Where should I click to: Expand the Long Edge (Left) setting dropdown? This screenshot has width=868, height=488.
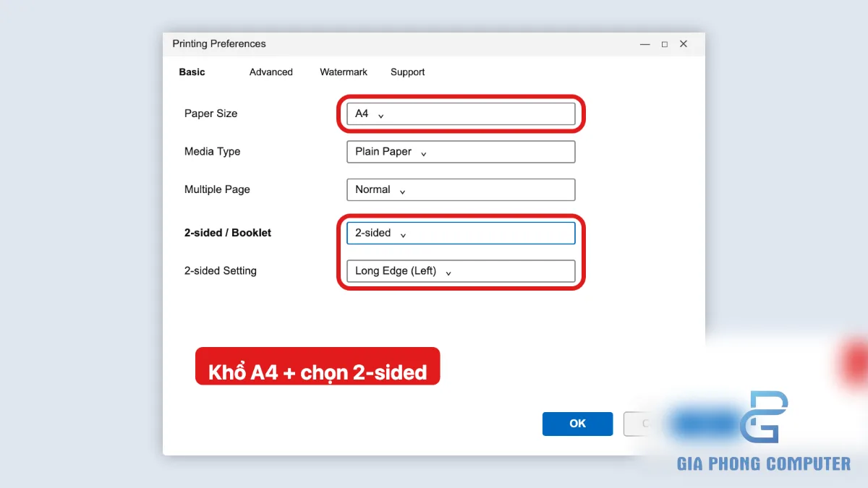pyautogui.click(x=461, y=271)
